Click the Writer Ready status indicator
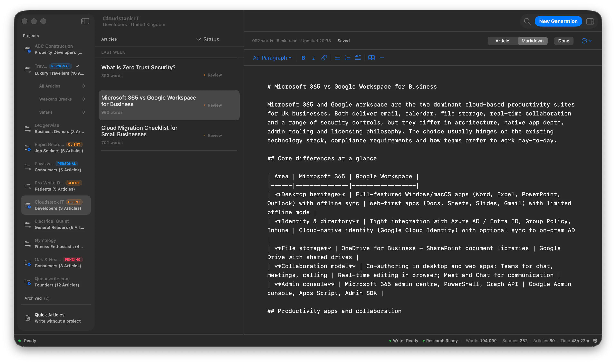Screen dimensions: 616x364 click(x=403, y=341)
